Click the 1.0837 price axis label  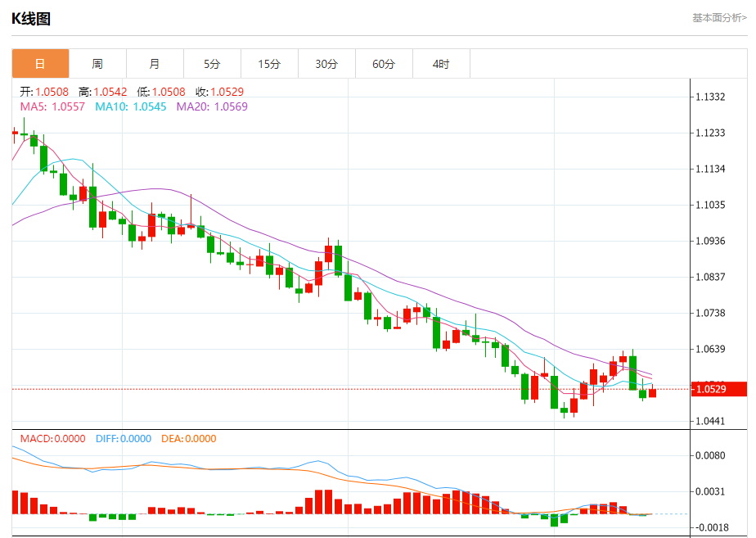710,277
